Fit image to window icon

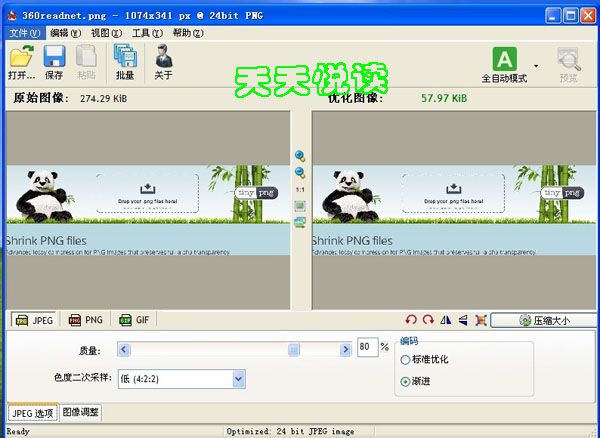click(300, 206)
